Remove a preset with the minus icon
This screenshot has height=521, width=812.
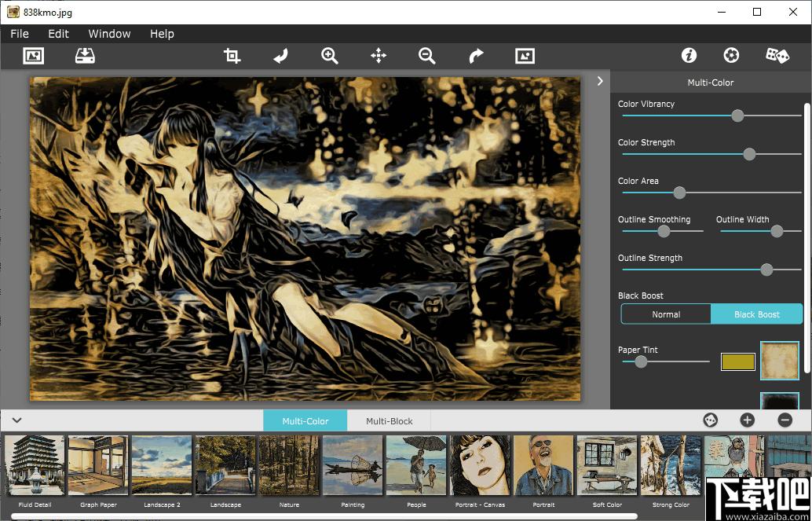coord(785,420)
